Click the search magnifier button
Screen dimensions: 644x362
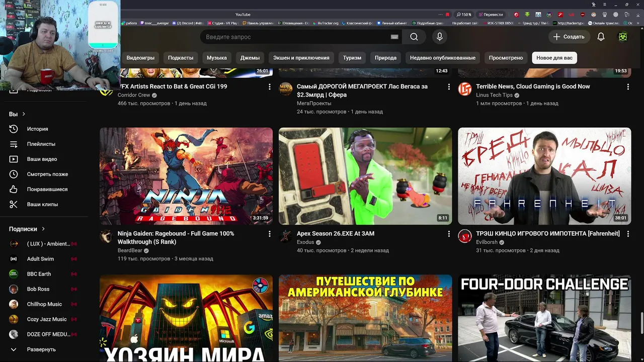coord(414,37)
